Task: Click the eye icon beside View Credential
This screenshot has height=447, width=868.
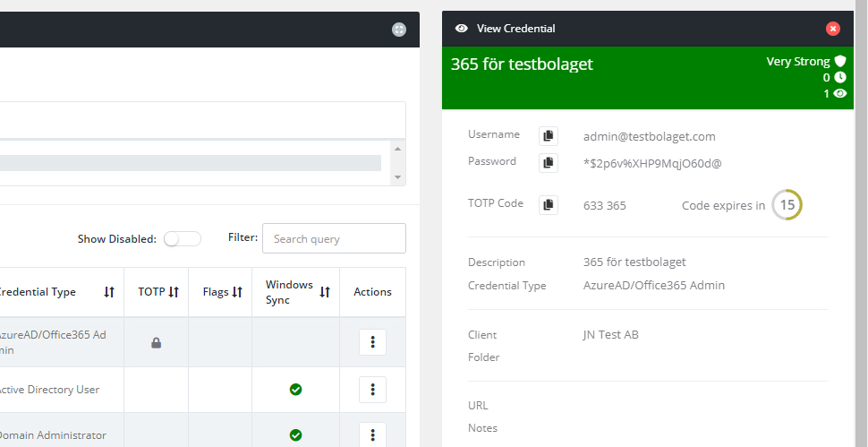Action: point(461,29)
